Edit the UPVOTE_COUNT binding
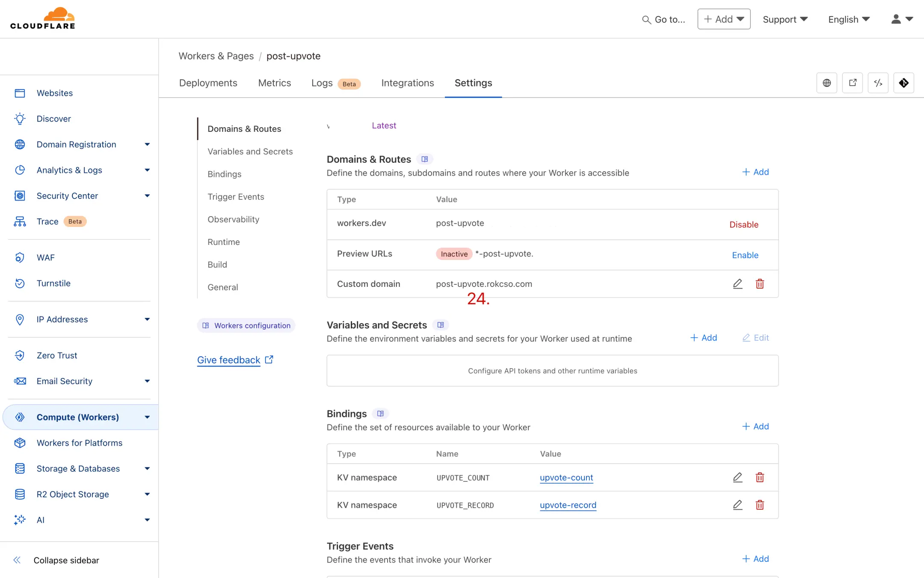 pos(737,477)
